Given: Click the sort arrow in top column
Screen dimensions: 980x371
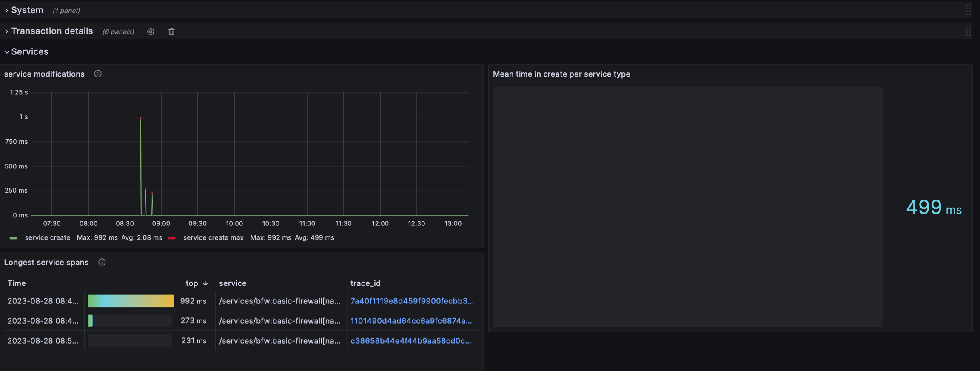Looking at the screenshot, I should [x=205, y=283].
